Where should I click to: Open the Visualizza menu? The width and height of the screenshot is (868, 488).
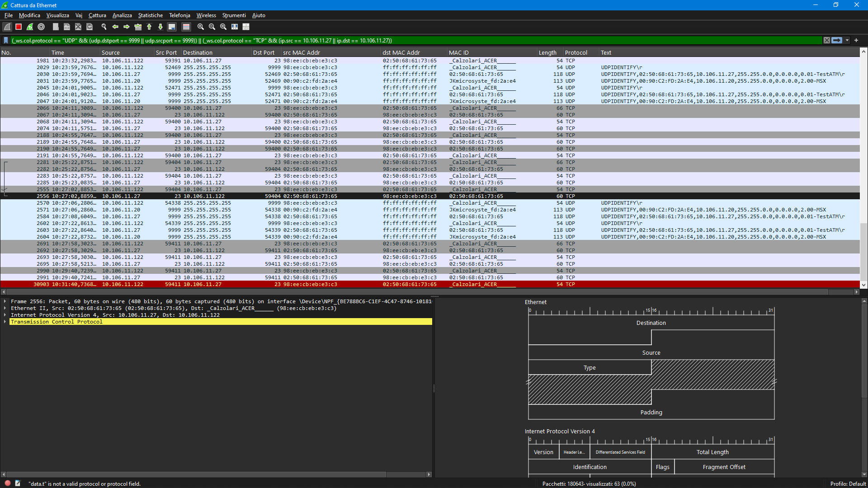tap(58, 15)
